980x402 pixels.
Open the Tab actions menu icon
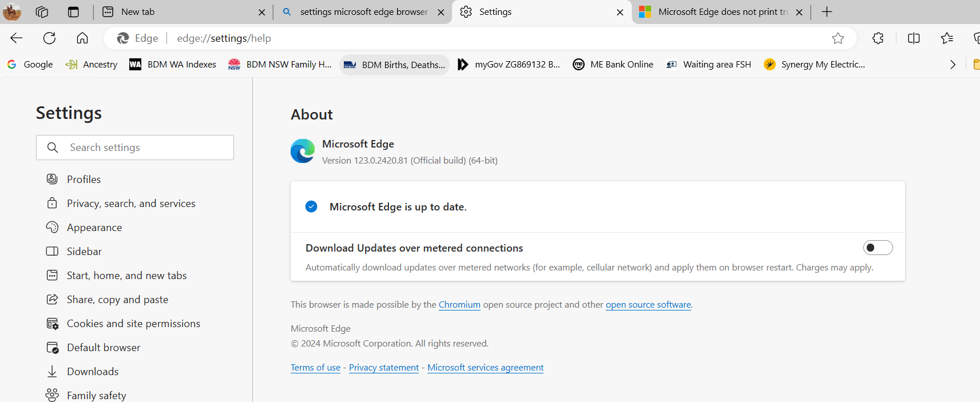coord(73,12)
